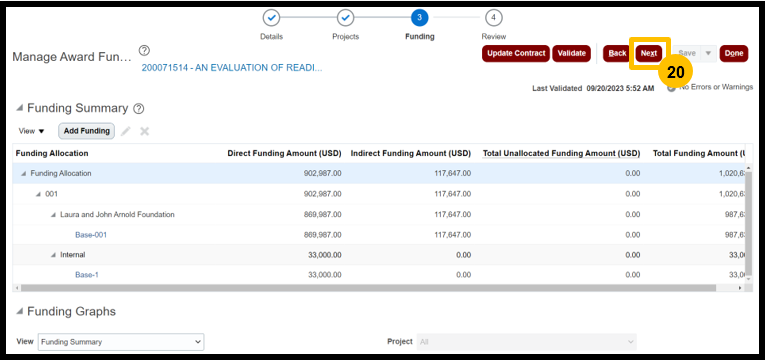765x360 pixels.
Task: Click the Next button
Action: [x=649, y=53]
